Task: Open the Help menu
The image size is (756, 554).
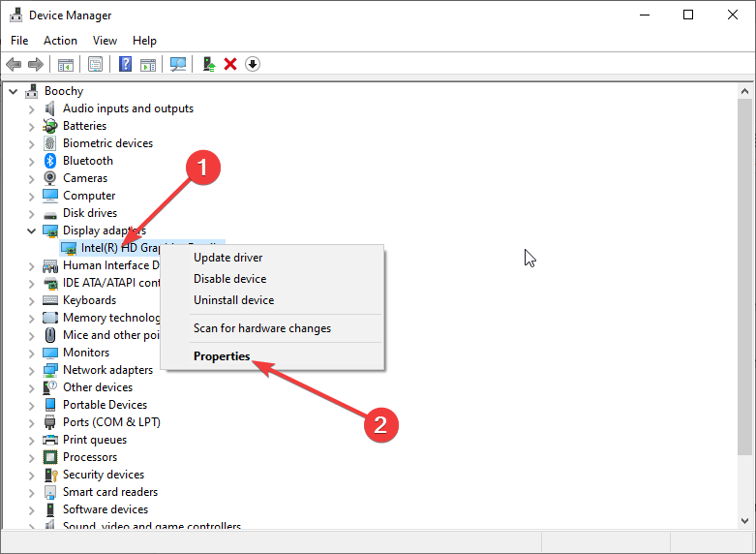Action: (x=144, y=41)
